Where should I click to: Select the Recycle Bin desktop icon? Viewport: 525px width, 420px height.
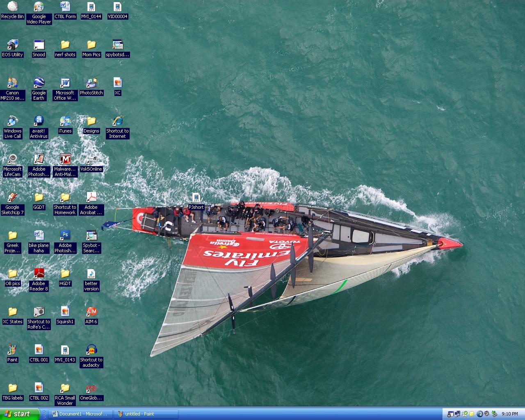tap(12, 7)
